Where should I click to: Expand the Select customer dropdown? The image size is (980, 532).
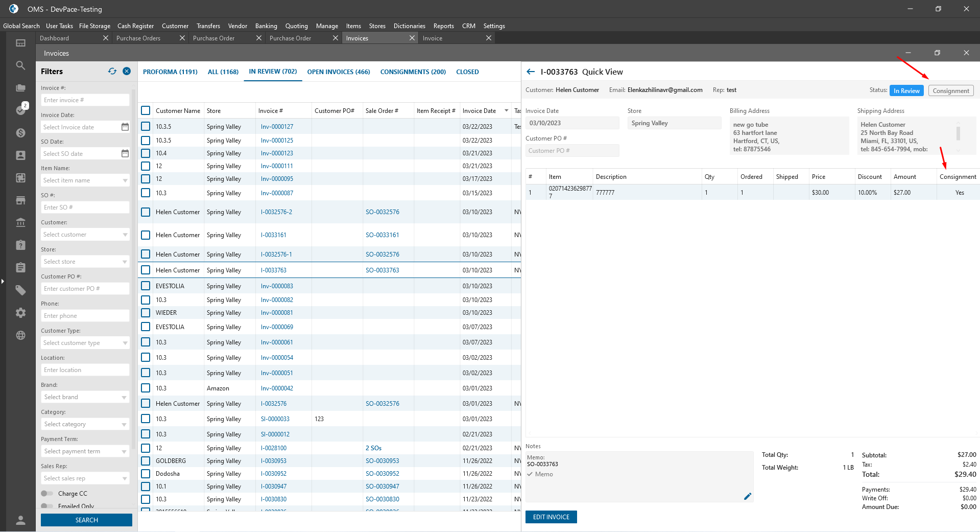(x=85, y=235)
